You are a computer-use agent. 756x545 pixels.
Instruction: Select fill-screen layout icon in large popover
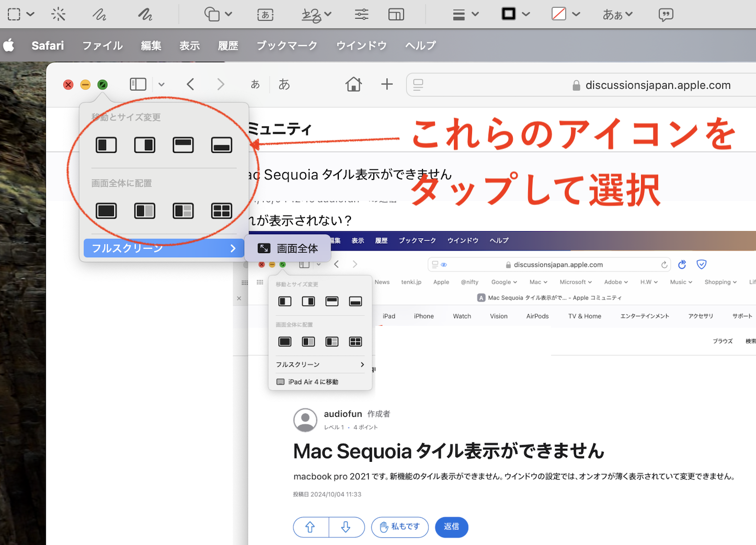pos(106,211)
